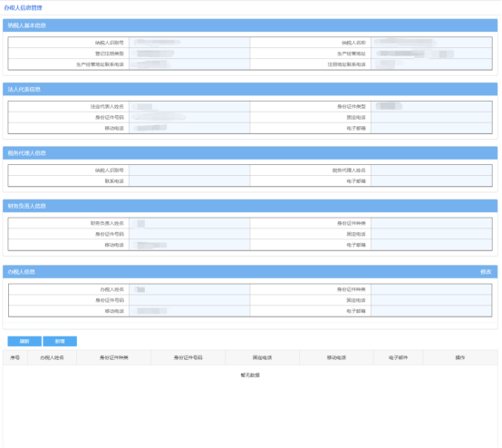The width and height of the screenshot is (502, 448).
Task: Click 身份证件种类 field under 财务负责人信息
Action: (x=431, y=223)
